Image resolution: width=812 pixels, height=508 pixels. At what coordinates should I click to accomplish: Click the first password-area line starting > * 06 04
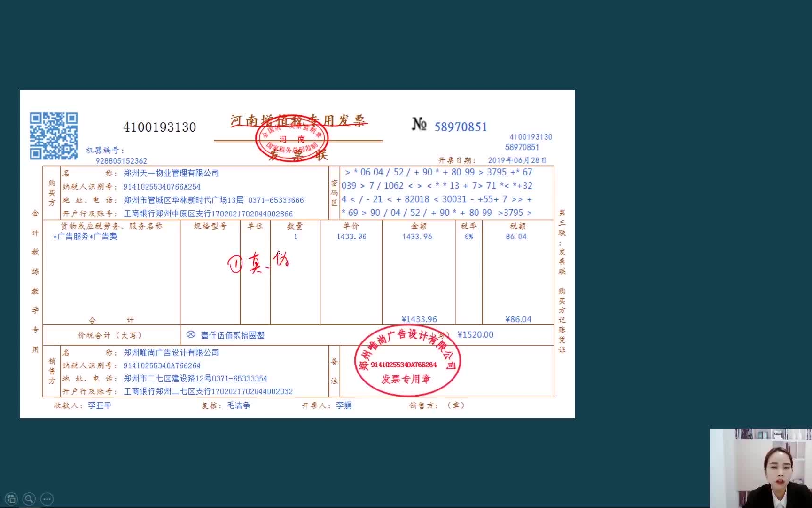pos(438,172)
